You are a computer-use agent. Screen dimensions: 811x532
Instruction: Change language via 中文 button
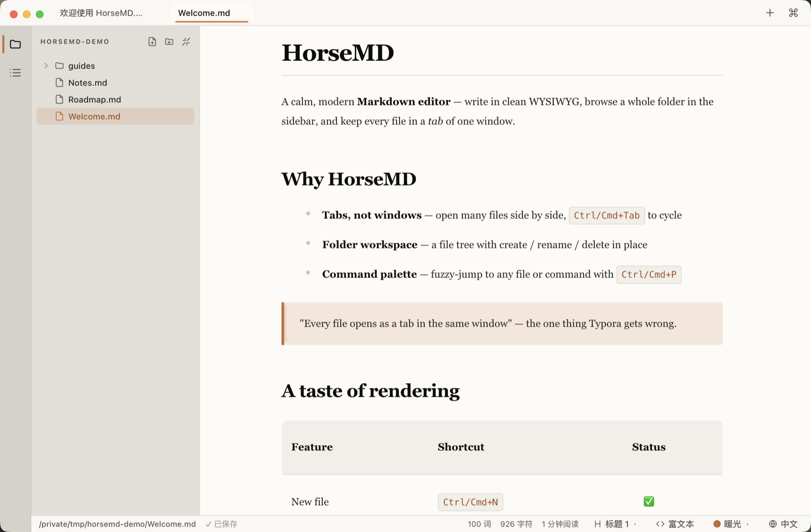tap(783, 524)
